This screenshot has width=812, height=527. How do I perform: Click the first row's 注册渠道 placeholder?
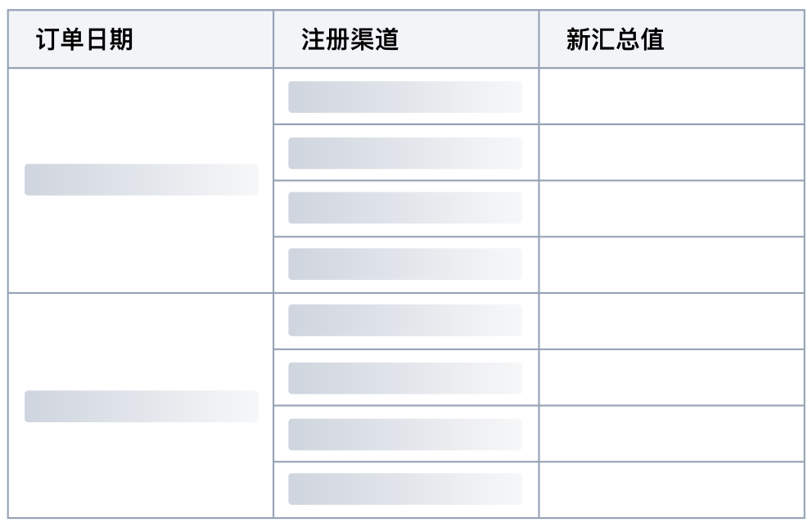[405, 97]
